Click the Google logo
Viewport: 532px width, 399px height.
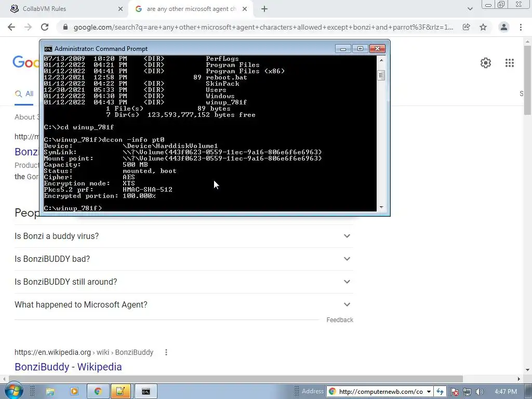pyautogui.click(x=25, y=62)
